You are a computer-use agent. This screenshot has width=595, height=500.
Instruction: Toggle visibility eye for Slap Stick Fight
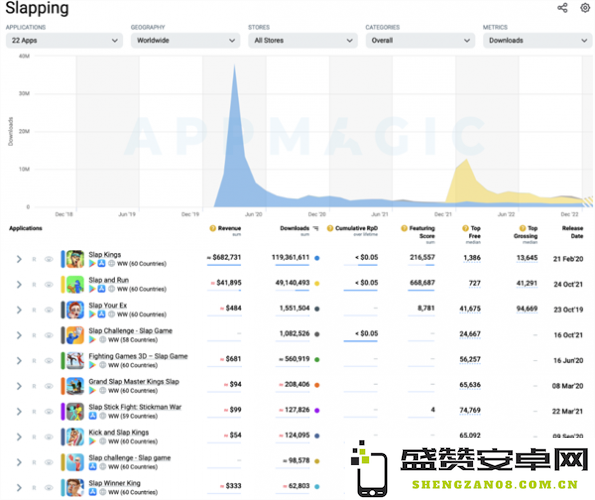click(x=49, y=412)
